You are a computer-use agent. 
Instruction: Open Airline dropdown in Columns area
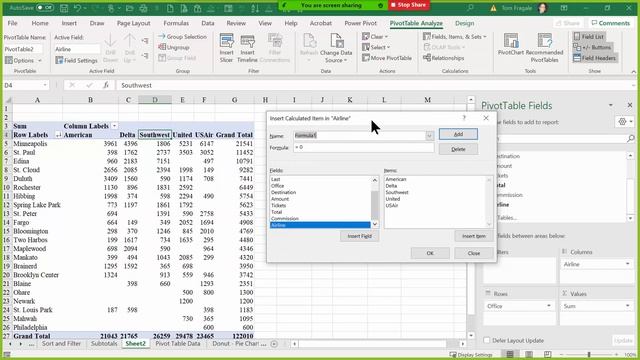coord(627,264)
